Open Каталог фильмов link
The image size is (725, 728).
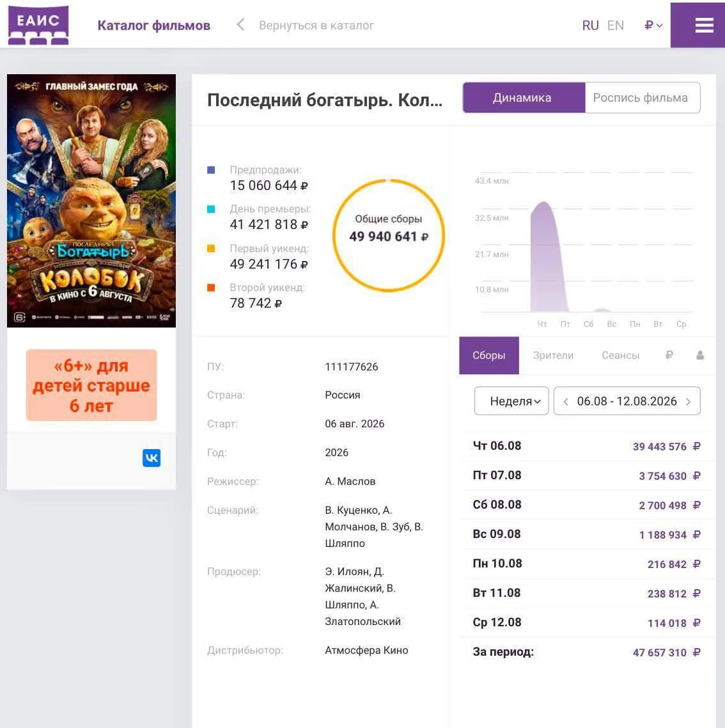(x=153, y=26)
